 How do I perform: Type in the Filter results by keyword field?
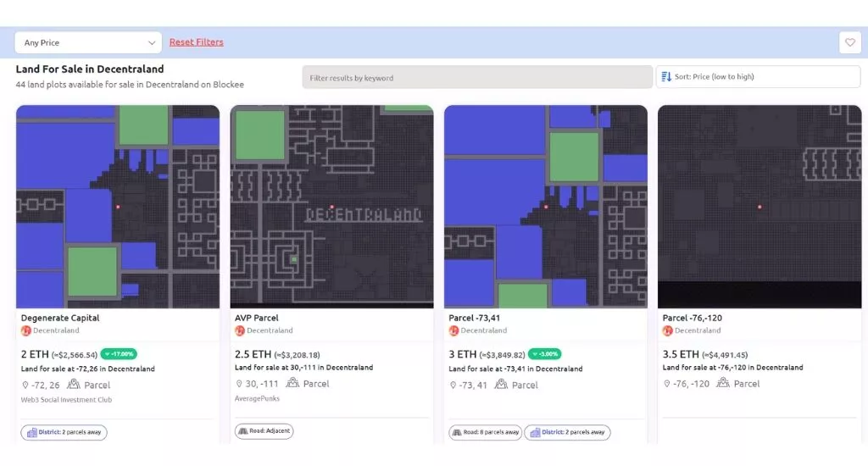[x=477, y=78]
